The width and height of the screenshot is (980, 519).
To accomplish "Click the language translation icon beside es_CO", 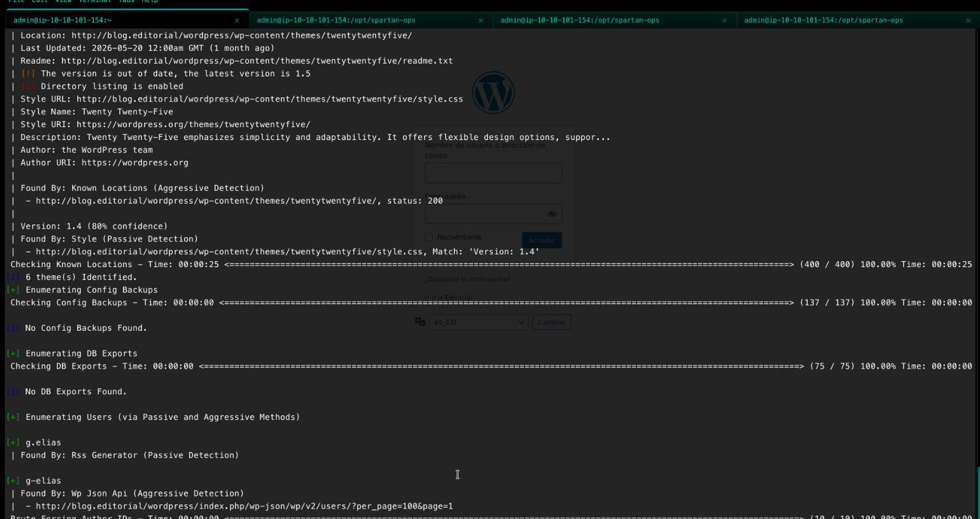I will (x=420, y=322).
